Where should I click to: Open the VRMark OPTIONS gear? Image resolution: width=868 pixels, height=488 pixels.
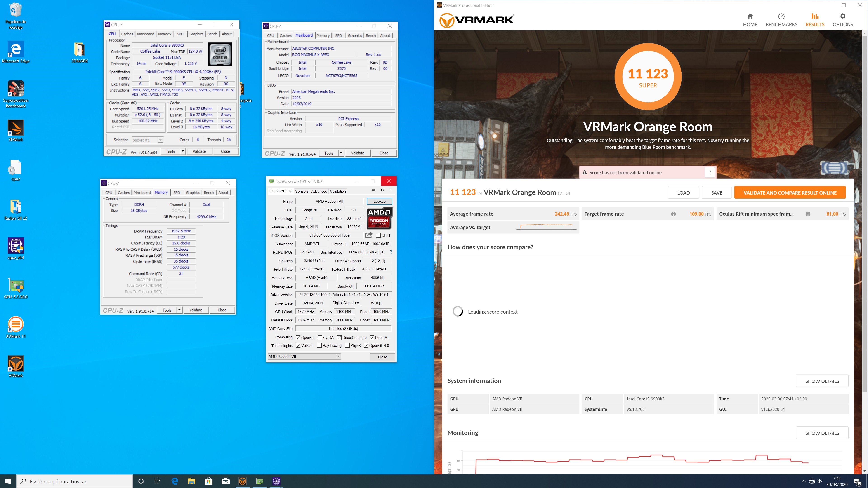coord(842,20)
